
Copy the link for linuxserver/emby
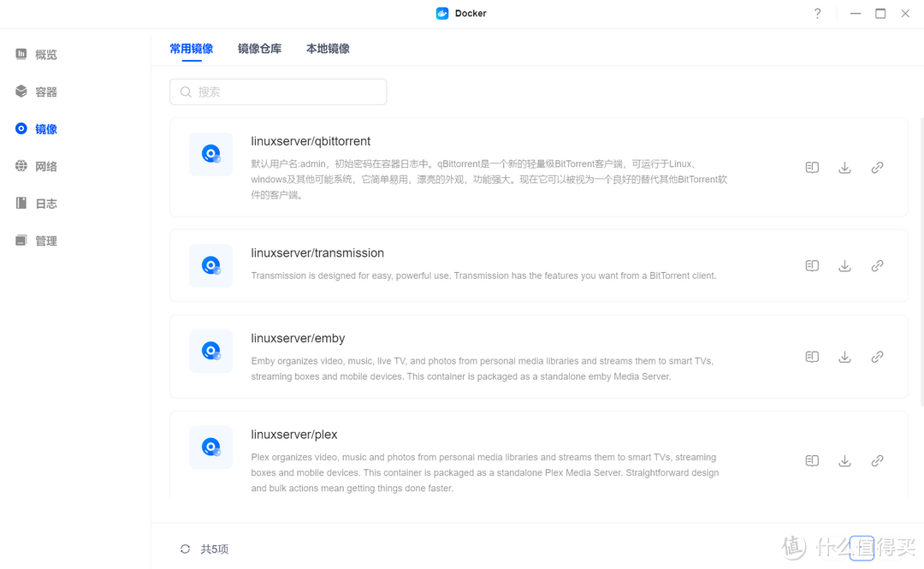pyautogui.click(x=877, y=356)
